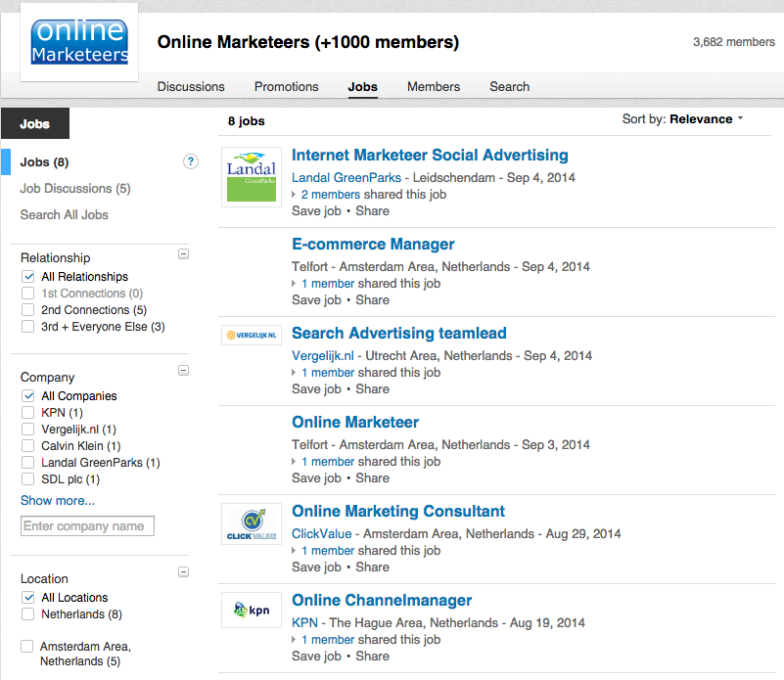Toggle the All Relationships checkbox
The height and width of the screenshot is (680, 784).
(x=28, y=277)
